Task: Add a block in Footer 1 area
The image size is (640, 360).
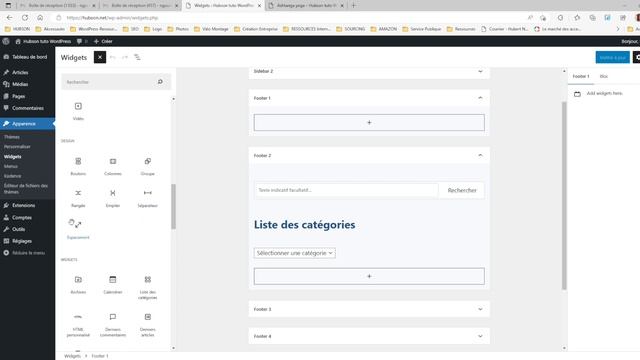Action: [x=369, y=122]
